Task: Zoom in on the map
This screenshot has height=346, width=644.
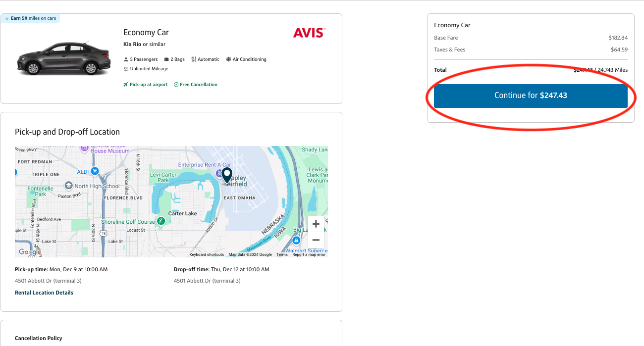Action: pyautogui.click(x=316, y=224)
